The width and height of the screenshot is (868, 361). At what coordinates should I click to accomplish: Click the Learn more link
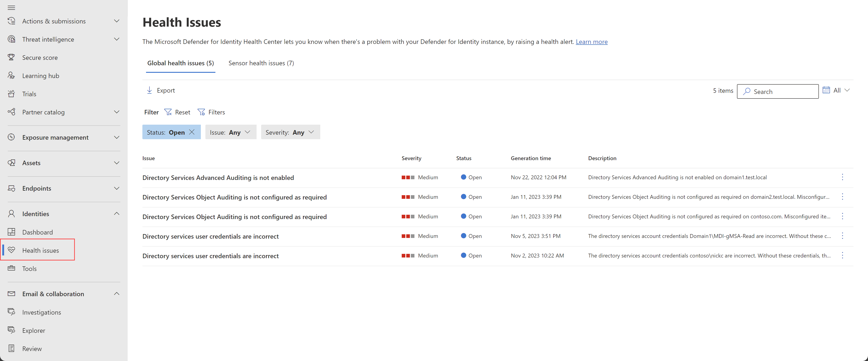tap(591, 42)
